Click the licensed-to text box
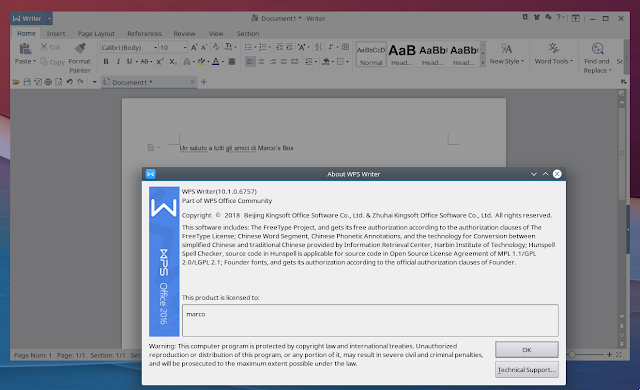The image size is (640, 390). tap(370, 320)
